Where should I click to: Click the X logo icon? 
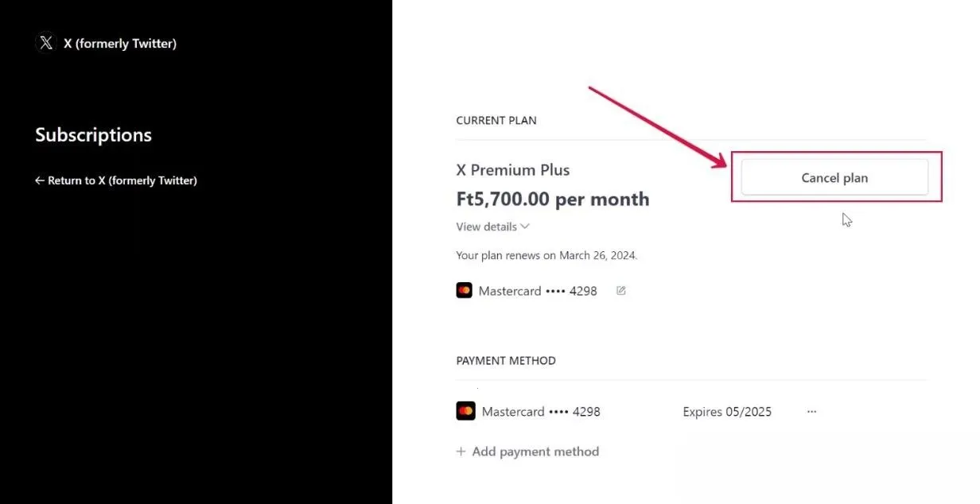pyautogui.click(x=46, y=43)
